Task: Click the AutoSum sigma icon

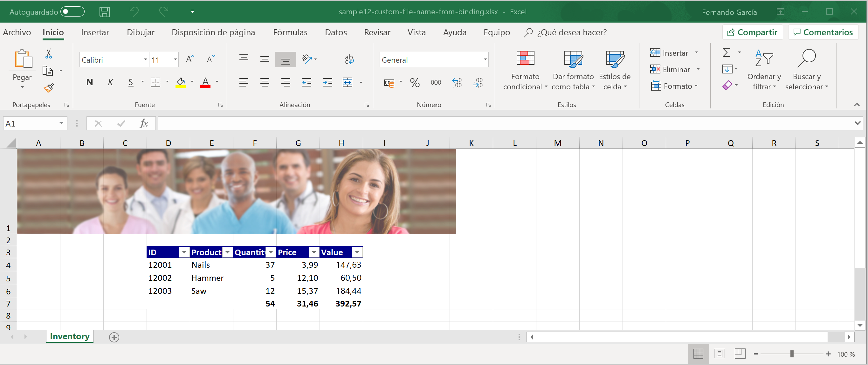Action: [727, 52]
